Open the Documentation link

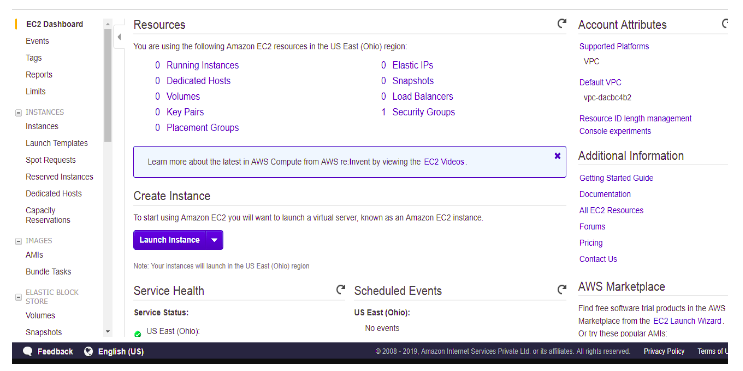coord(605,194)
